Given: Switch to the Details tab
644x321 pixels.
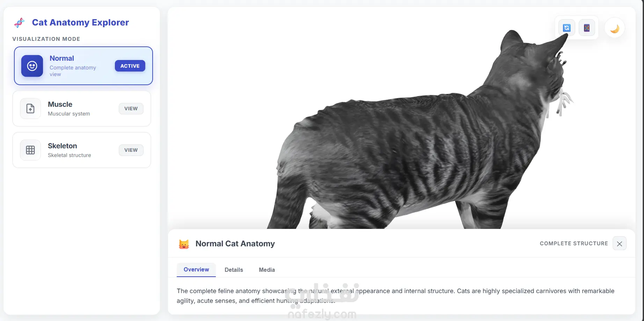Looking at the screenshot, I should tap(234, 270).
